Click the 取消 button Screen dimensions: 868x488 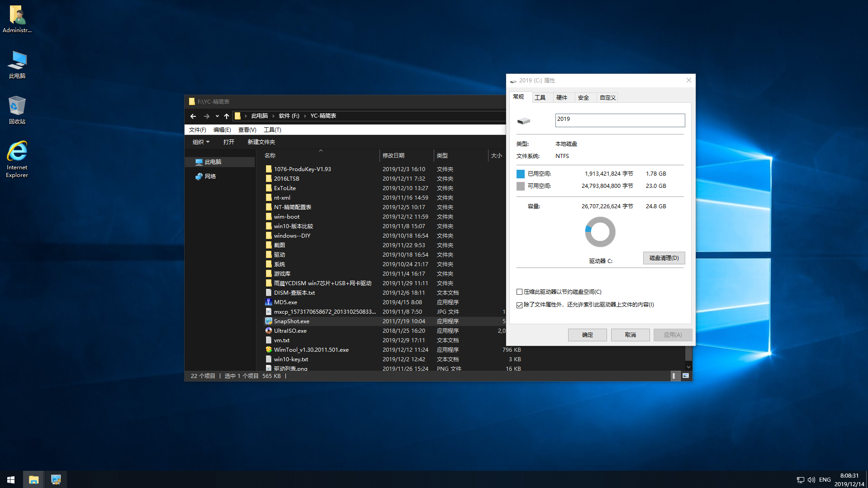pyautogui.click(x=630, y=335)
